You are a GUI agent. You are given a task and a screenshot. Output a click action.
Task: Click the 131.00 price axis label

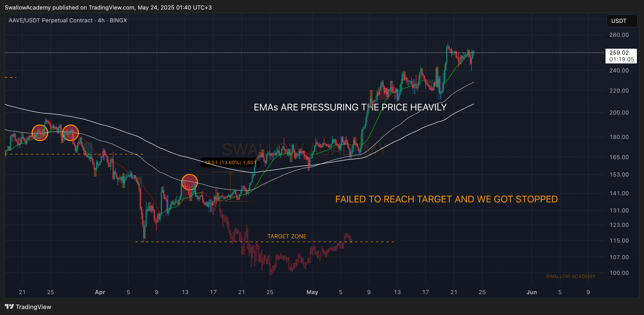pyautogui.click(x=619, y=210)
